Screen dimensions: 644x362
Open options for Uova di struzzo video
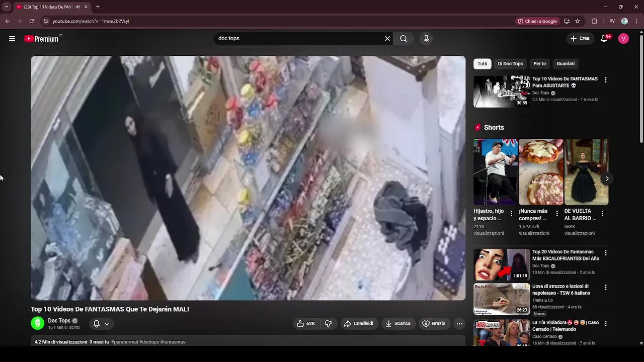pos(605,288)
